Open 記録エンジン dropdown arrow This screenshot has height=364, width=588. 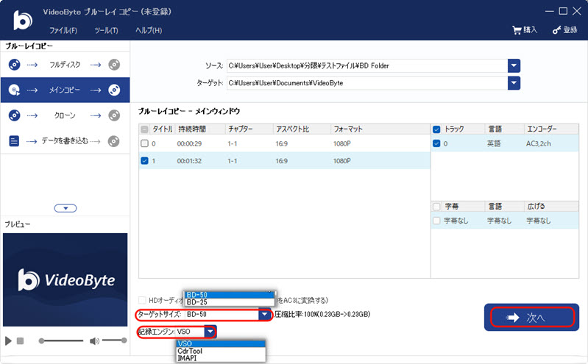(210, 332)
